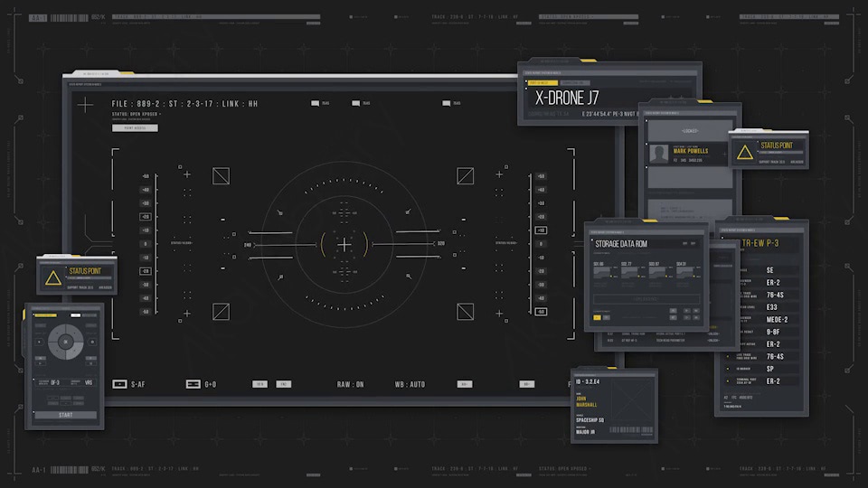Open the WB : AUTO white balance option
Viewport: 868px width, 488px height.
coord(410,384)
